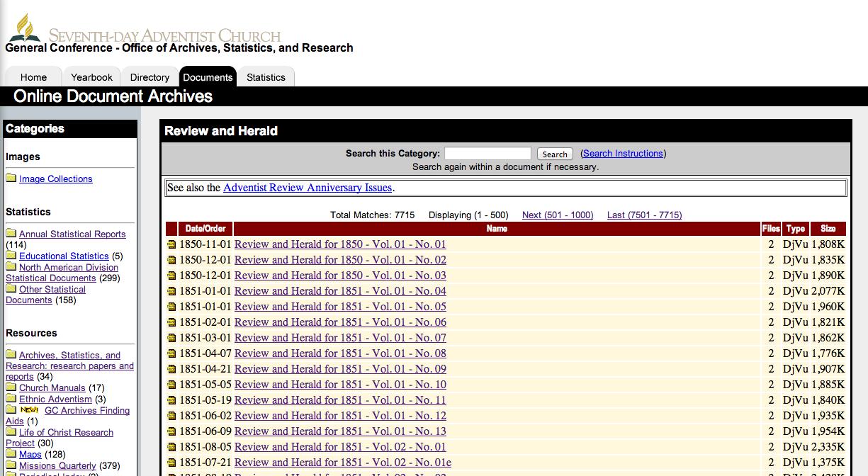Click the date 1851-06-09
This screenshot has width=868, height=476.
click(205, 431)
